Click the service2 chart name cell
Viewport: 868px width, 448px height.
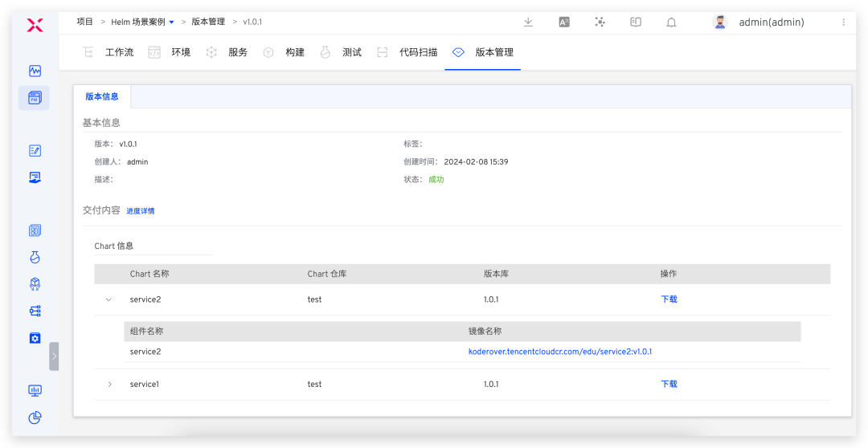[x=145, y=299]
